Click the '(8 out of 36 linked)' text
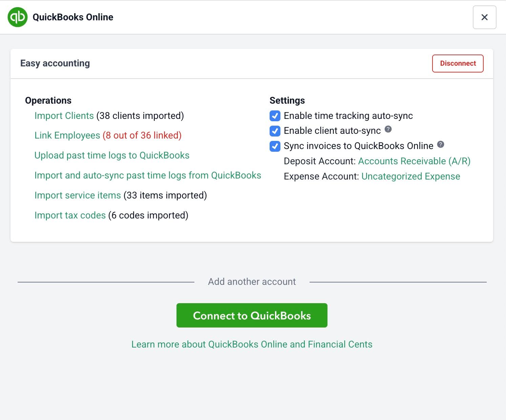This screenshot has width=506, height=420. click(x=142, y=135)
